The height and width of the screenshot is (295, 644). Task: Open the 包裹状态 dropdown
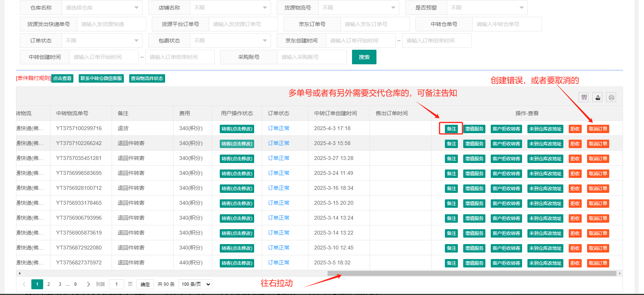tap(230, 41)
